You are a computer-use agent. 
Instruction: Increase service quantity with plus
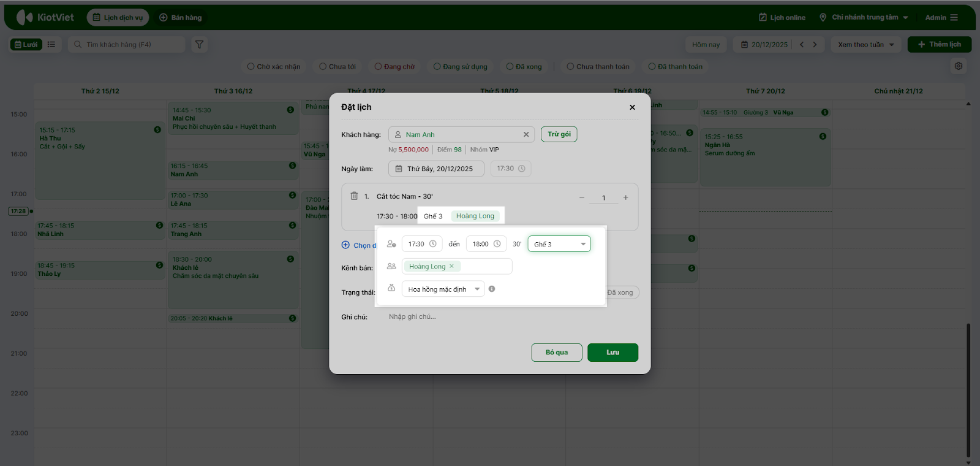coord(625,197)
